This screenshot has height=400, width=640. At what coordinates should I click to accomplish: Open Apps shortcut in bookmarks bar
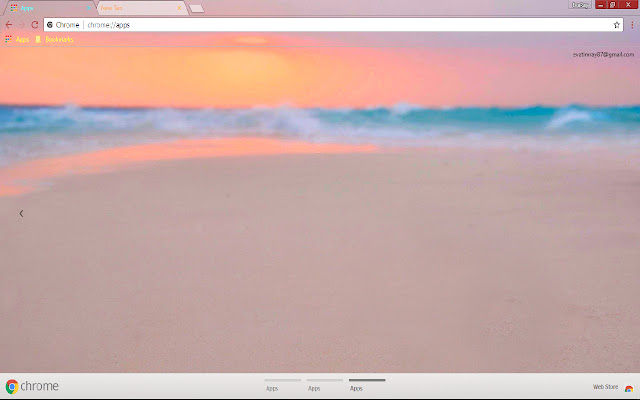click(17, 39)
